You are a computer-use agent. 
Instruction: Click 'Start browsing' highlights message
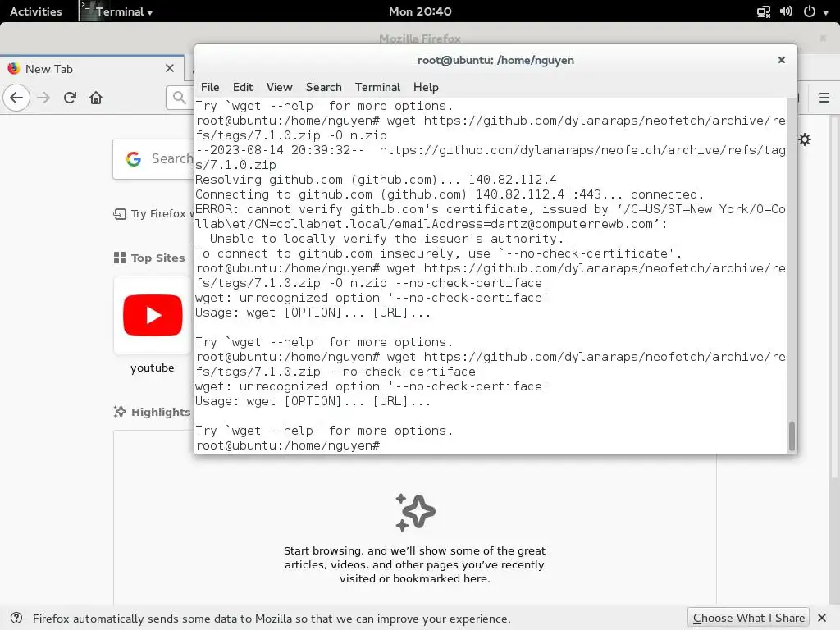tap(414, 564)
